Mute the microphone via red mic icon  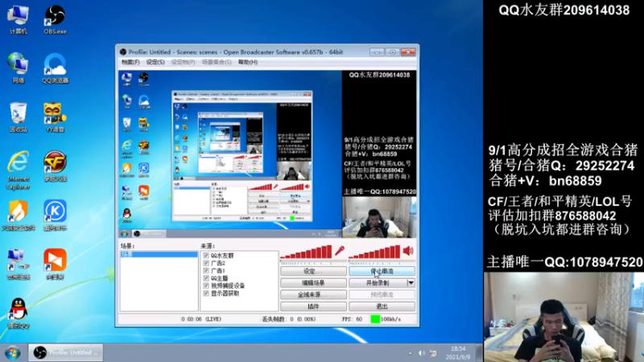pos(340,251)
